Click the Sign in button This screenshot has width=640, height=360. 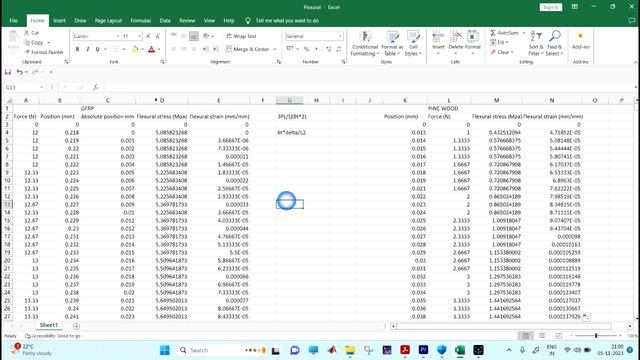click(551, 7)
